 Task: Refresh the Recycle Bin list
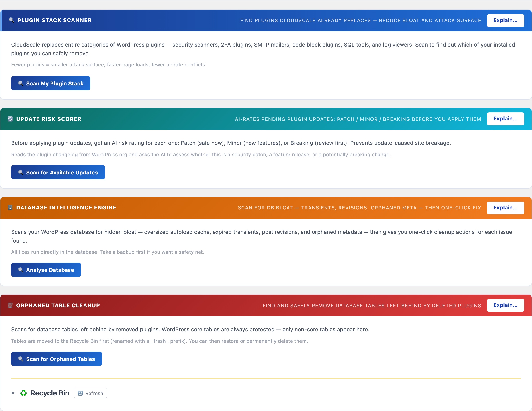(x=90, y=393)
